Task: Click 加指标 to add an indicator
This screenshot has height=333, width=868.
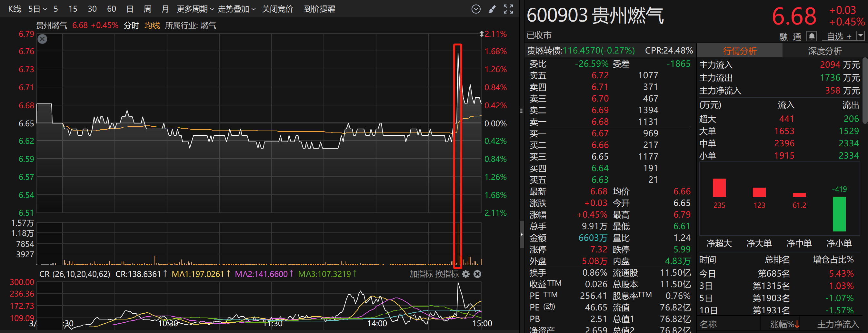Action: point(421,274)
